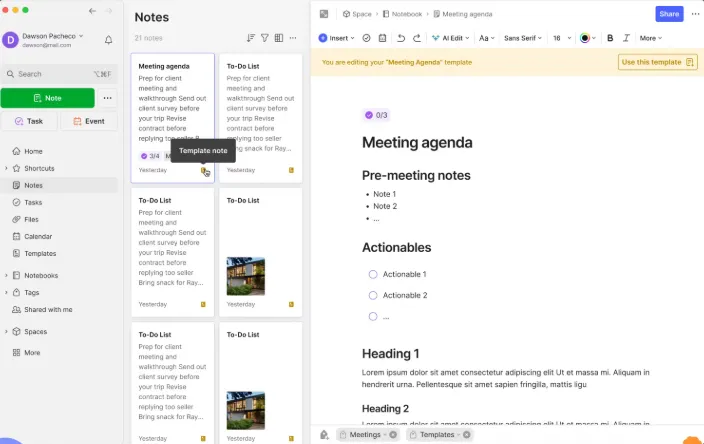This screenshot has width=704, height=444.
Task: Click Use this template button
Action: click(657, 62)
